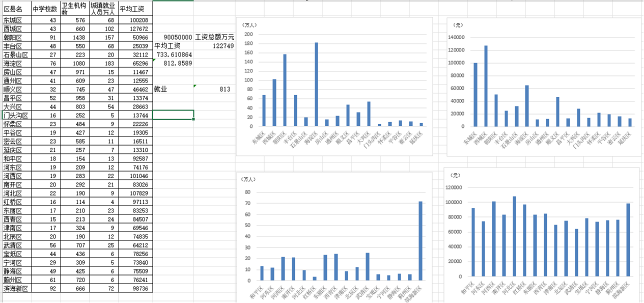Click the 河北区 average wage value 107829
The image size is (644, 303).
click(135, 194)
